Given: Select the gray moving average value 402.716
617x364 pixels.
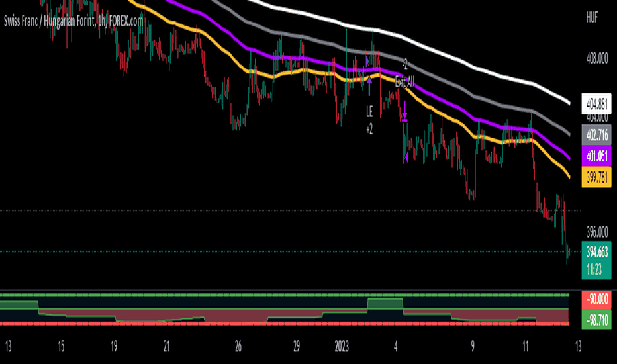Looking at the screenshot, I should click(596, 135).
